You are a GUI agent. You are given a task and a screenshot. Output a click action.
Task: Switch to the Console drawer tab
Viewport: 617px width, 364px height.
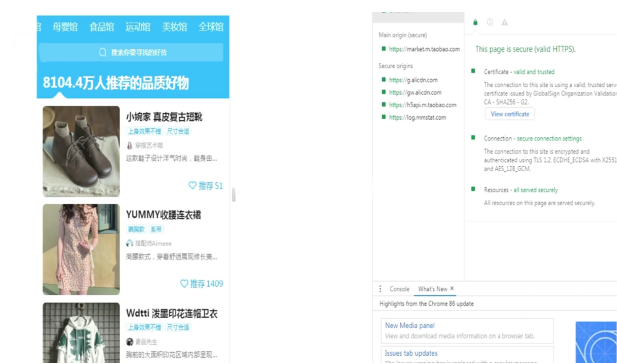point(399,289)
